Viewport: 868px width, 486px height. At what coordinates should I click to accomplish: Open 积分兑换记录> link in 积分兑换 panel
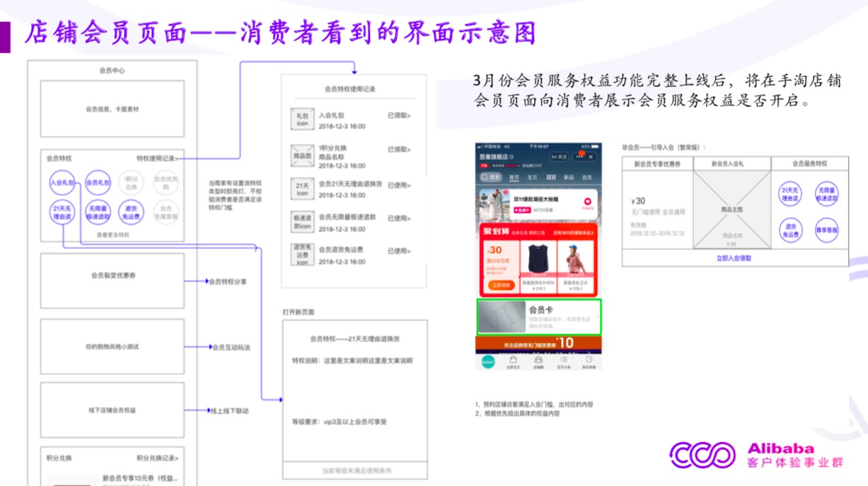[157, 458]
